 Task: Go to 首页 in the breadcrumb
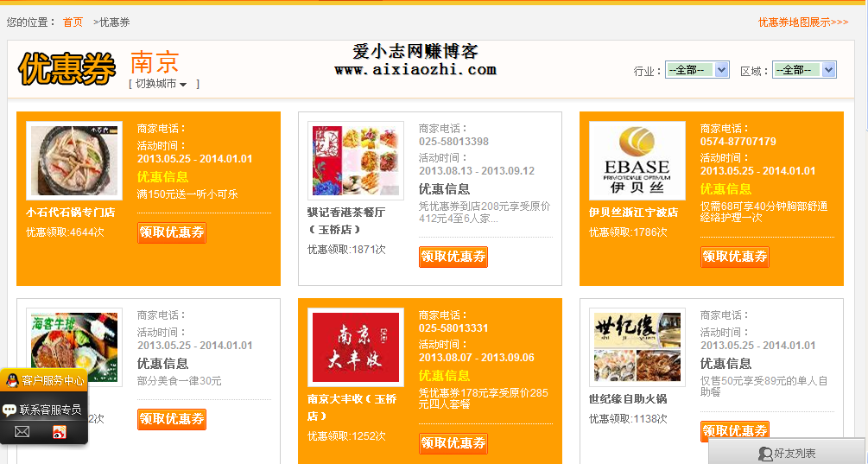73,22
